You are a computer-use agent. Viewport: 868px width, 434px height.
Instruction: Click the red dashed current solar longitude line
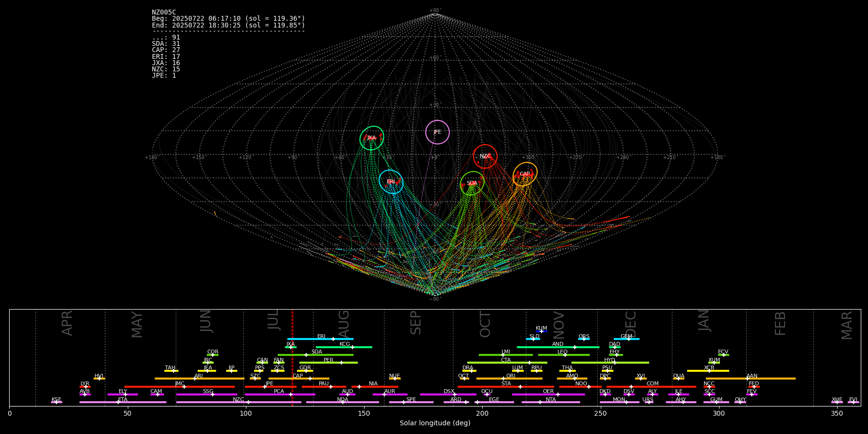[292, 357]
